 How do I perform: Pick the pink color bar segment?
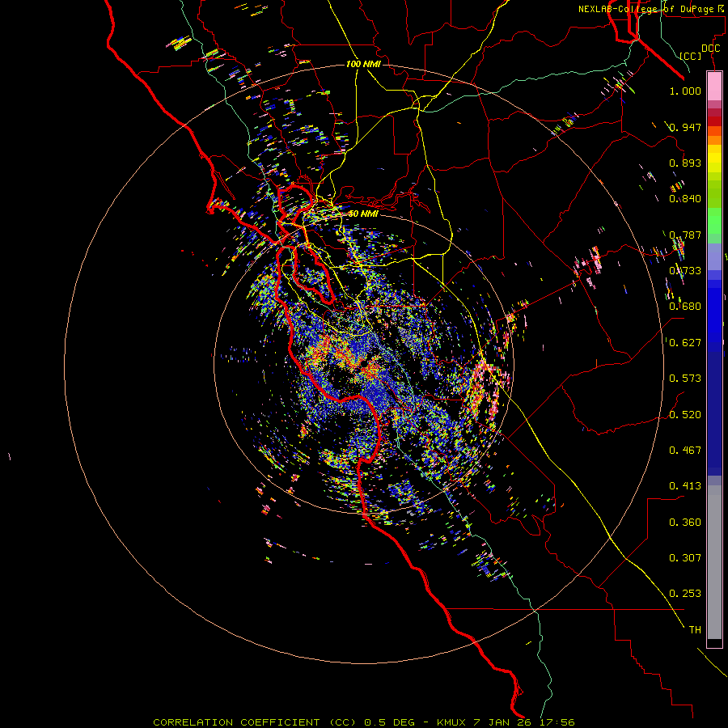click(714, 87)
